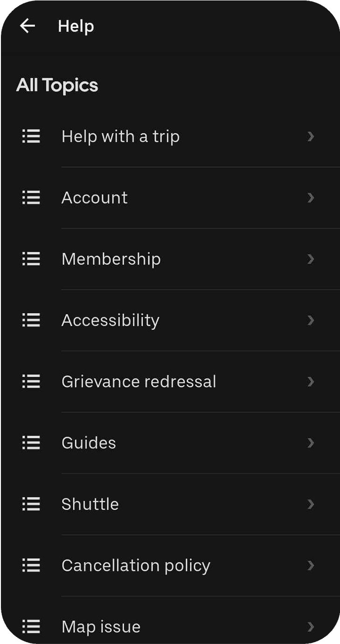Expand the Membership chevron arrow
The height and width of the screenshot is (644, 340).
(x=311, y=259)
